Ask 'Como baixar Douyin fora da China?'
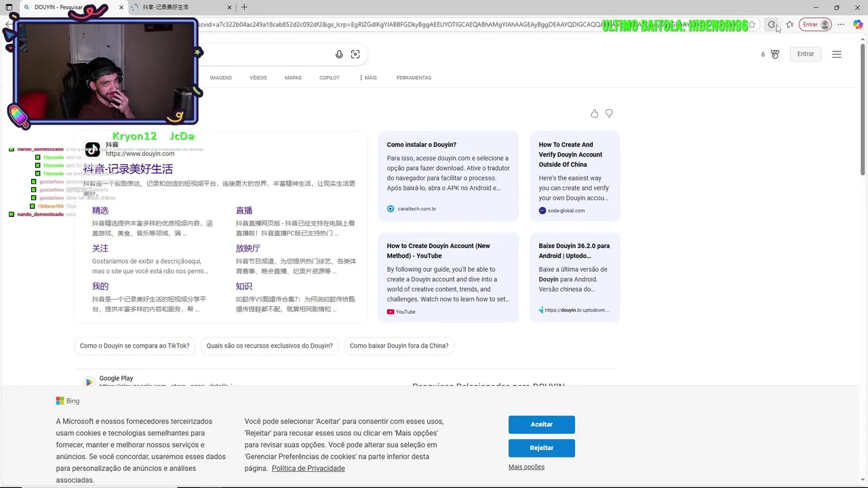 point(399,346)
